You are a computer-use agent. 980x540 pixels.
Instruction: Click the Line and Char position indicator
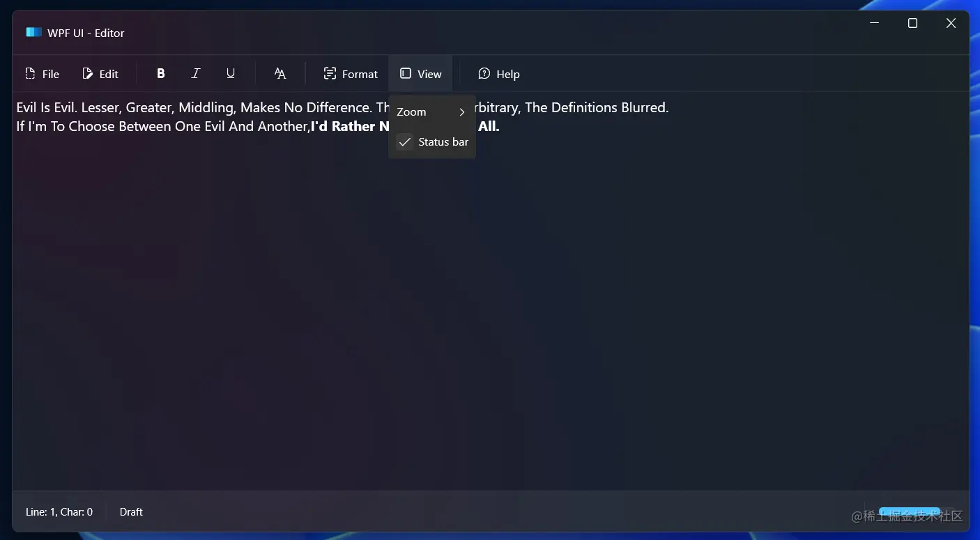pyautogui.click(x=59, y=511)
